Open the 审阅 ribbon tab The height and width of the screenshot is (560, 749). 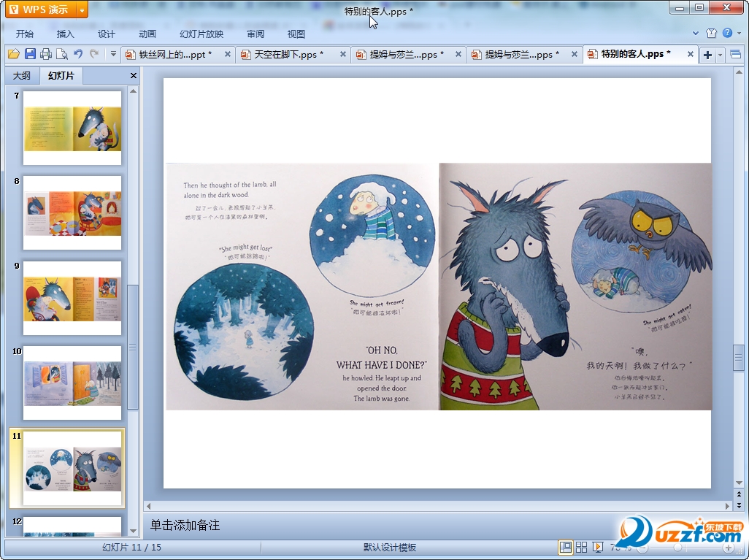[x=256, y=34]
